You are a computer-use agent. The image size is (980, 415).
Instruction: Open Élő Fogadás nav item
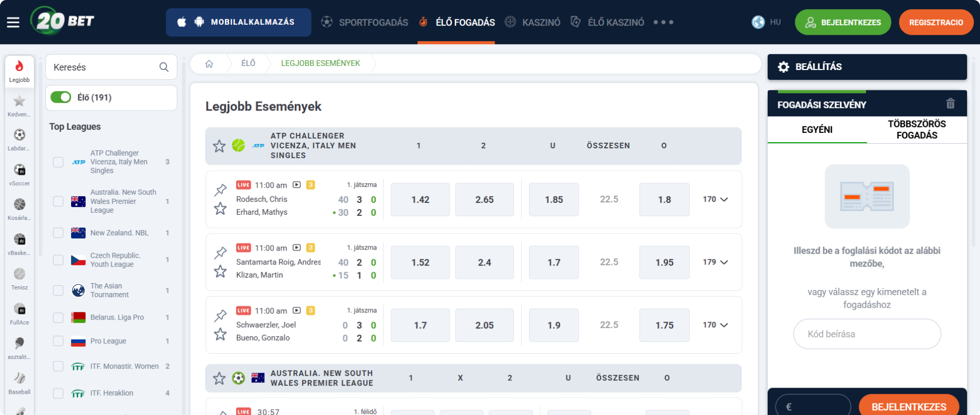(457, 22)
